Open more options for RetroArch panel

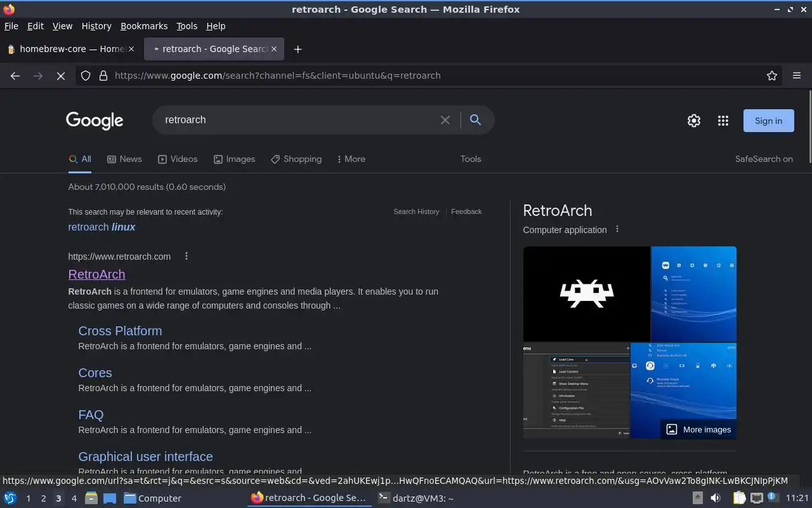pos(617,230)
